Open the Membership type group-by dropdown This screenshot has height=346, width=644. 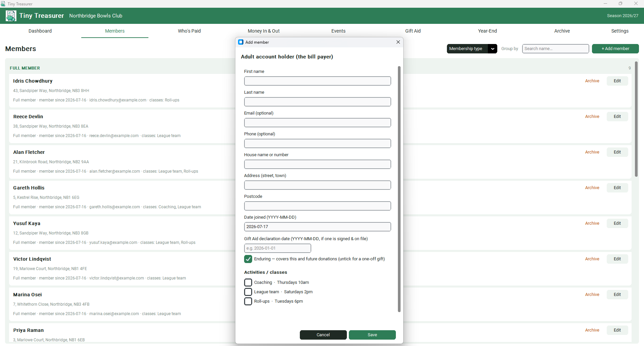[472, 49]
